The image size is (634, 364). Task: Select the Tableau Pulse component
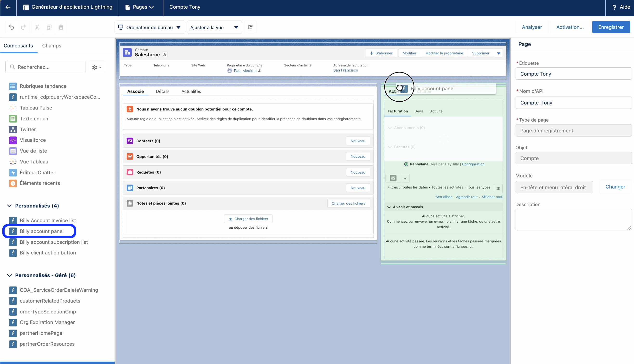point(31,108)
